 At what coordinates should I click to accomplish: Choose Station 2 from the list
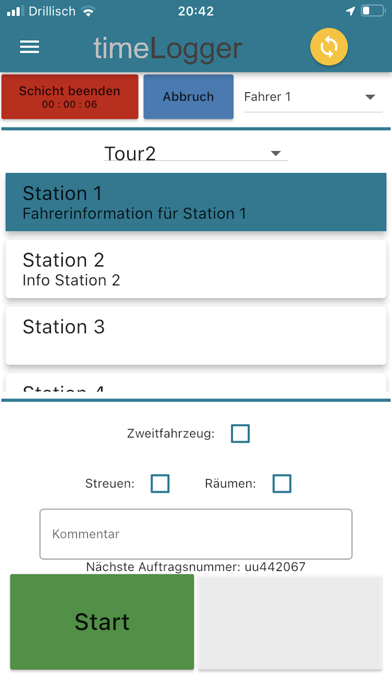tap(196, 269)
